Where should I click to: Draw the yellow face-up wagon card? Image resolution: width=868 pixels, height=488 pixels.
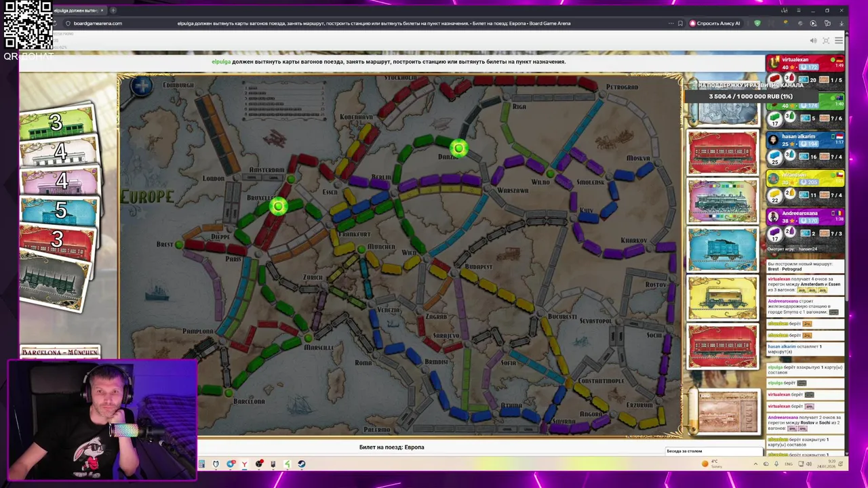[722, 298]
